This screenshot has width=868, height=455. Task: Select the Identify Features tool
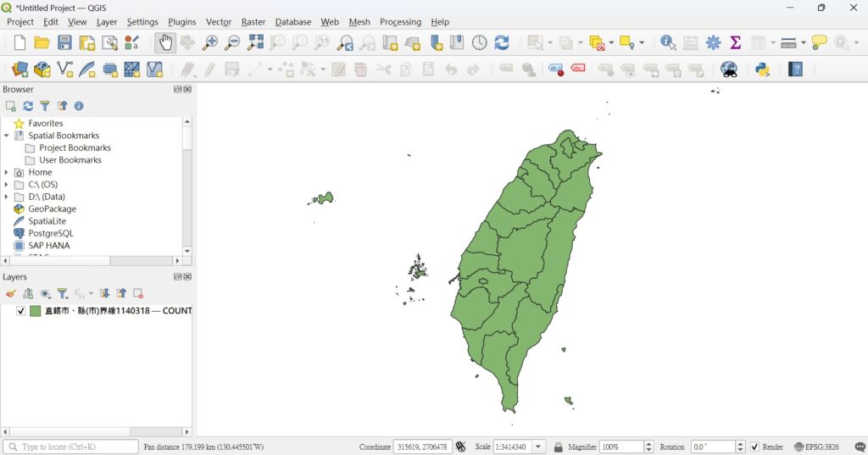point(668,42)
